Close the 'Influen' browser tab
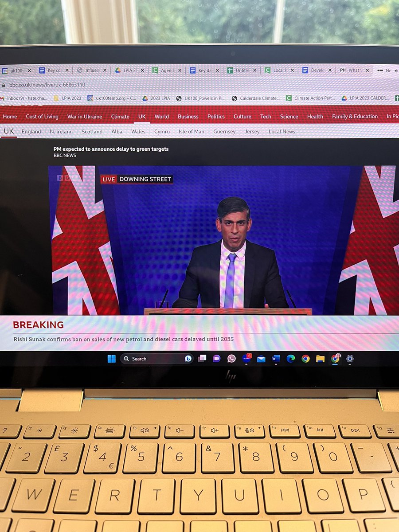Image resolution: width=399 pixels, height=532 pixels. pyautogui.click(x=105, y=70)
